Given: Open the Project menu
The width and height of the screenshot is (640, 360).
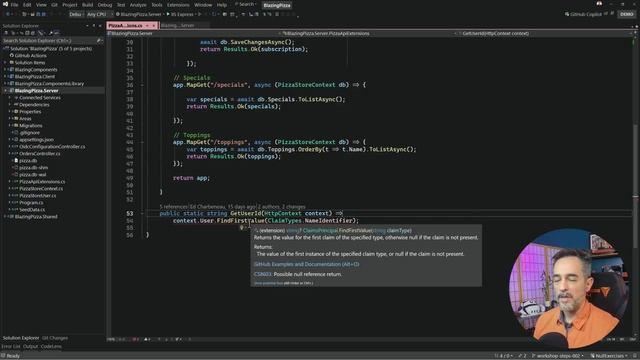Looking at the screenshot, I should 70,5.
